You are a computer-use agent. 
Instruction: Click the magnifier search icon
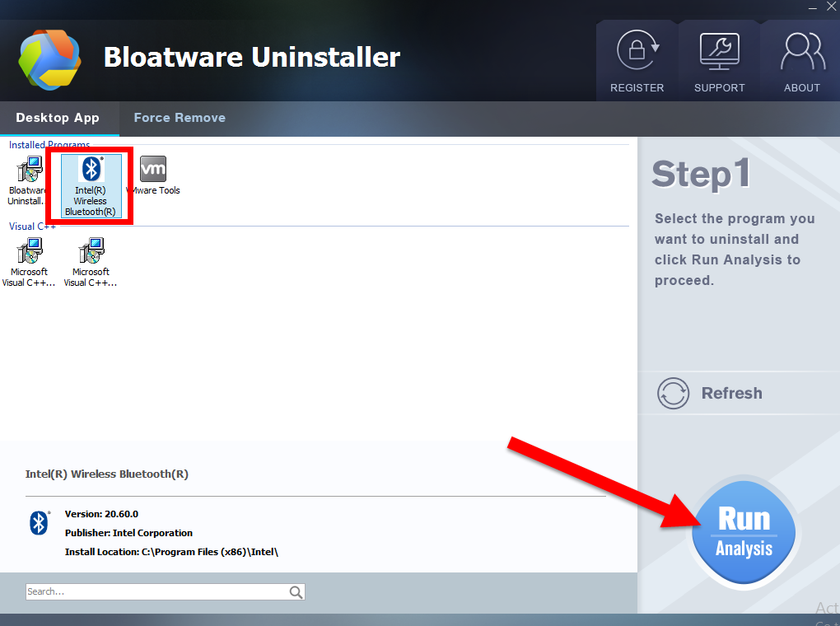(x=296, y=591)
